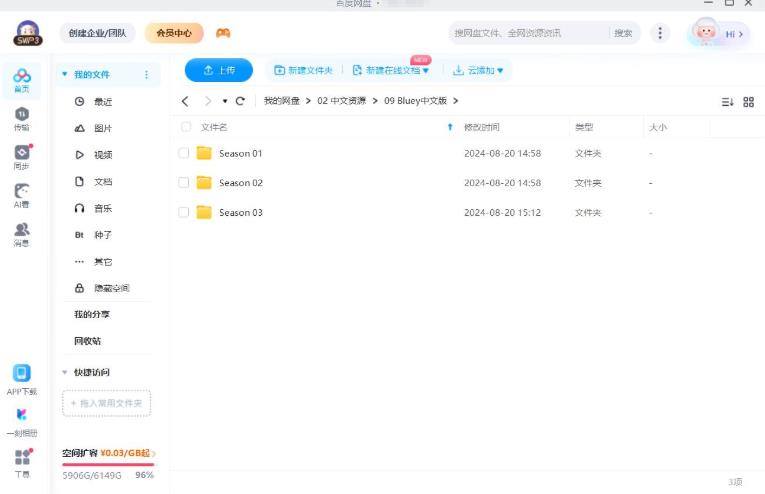Click 拖入常用文件夹 drop area

pyautogui.click(x=106, y=403)
